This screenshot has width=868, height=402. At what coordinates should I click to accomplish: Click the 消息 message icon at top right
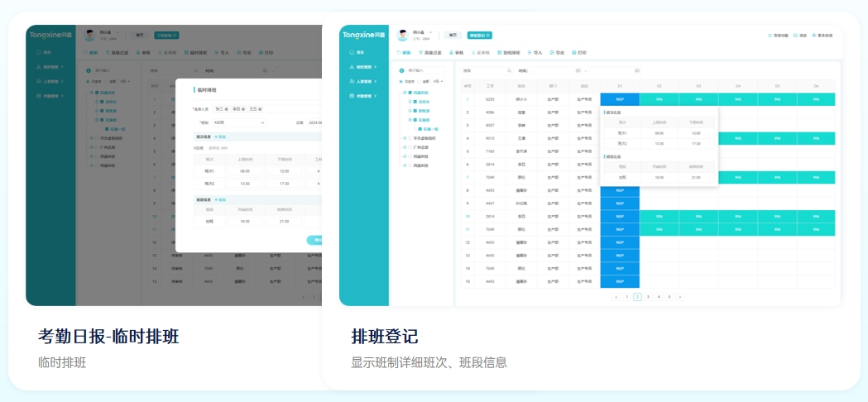[x=796, y=36]
